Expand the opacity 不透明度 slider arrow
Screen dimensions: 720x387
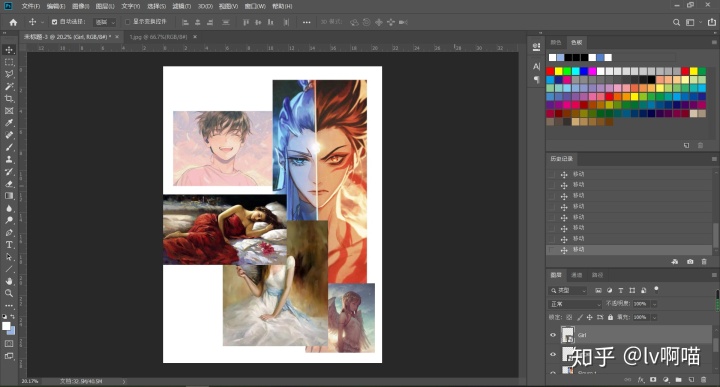[x=654, y=304]
